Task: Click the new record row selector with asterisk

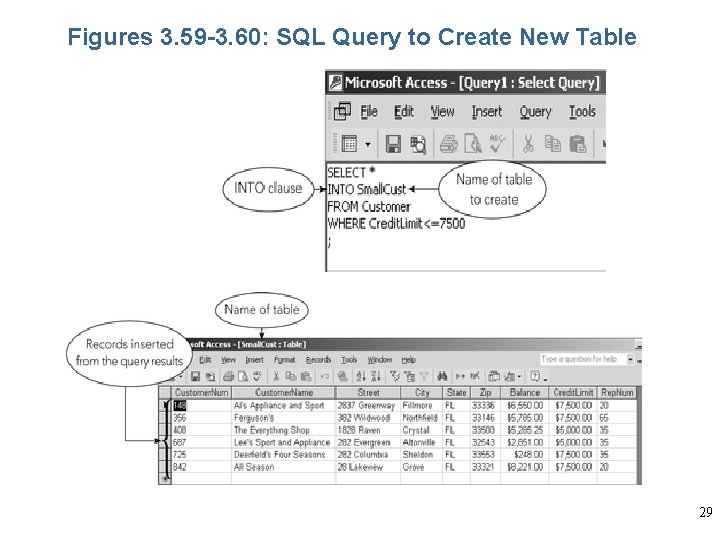Action: point(164,479)
